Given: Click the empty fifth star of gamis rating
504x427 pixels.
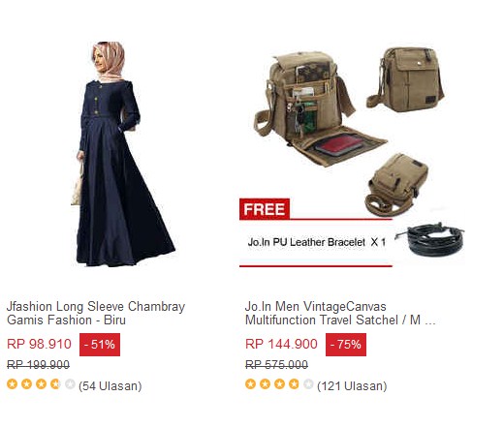Looking at the screenshot, I should 70,384.
